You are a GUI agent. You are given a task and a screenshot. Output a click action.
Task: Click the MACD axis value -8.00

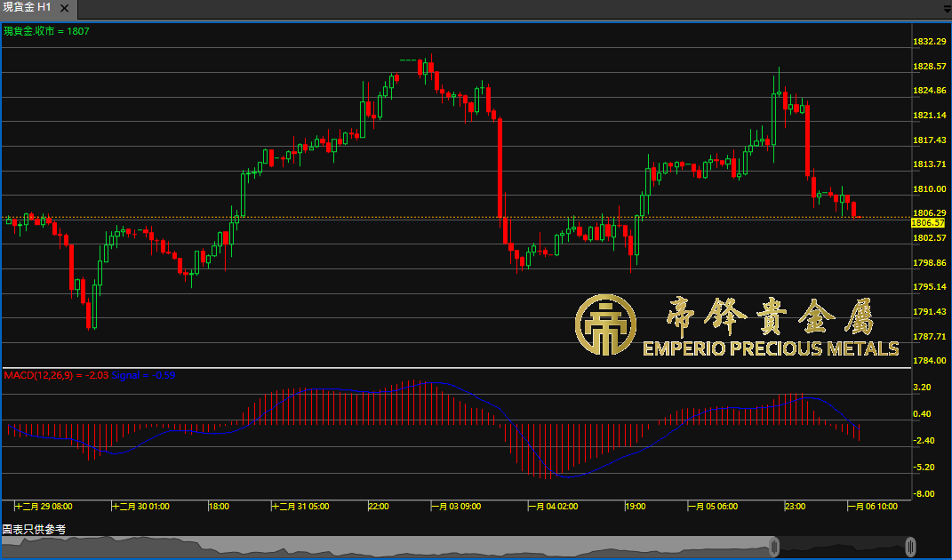924,494
